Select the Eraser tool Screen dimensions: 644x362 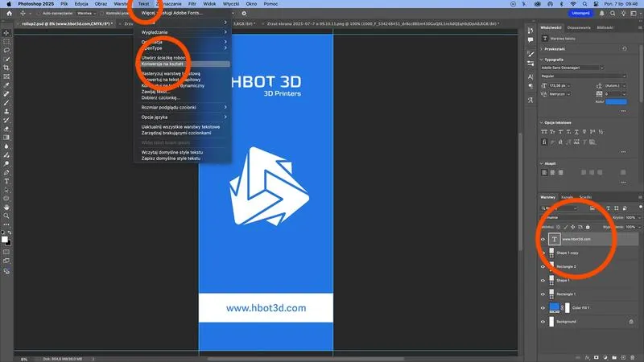pos(6,129)
